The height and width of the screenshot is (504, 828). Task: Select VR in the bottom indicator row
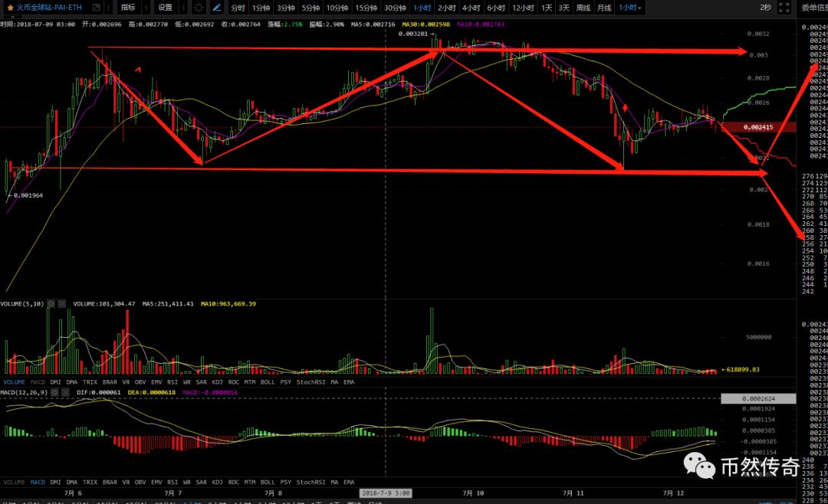tap(126, 483)
